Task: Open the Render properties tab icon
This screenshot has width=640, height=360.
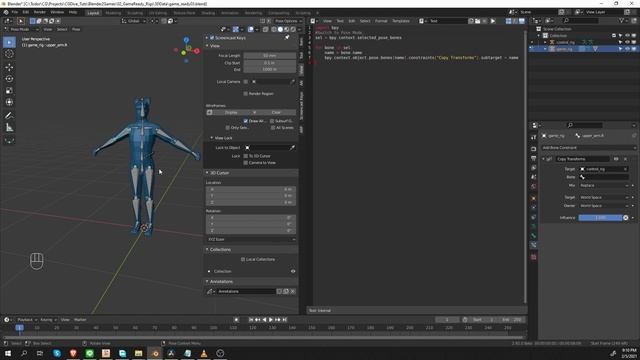Action: 533,149
